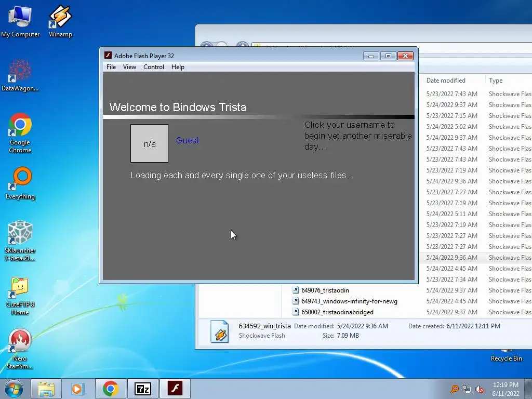The image size is (532, 399).
Task: Open the Everything search desktop shortcut
Action: pos(20,183)
